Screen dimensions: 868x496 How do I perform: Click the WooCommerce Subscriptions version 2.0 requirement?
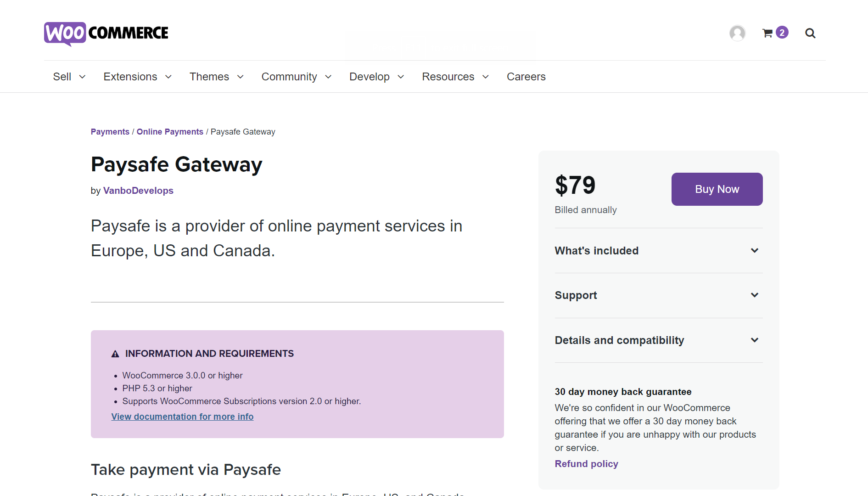tap(241, 401)
